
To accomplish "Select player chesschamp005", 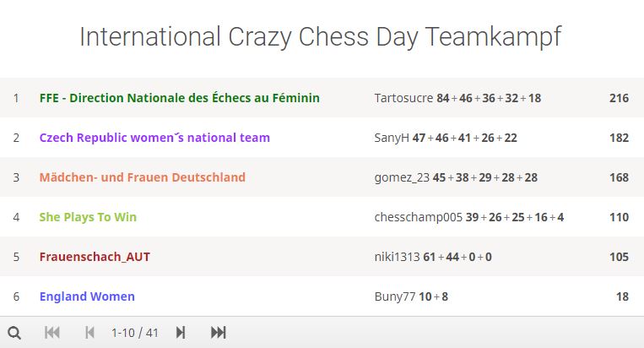I will click(418, 217).
